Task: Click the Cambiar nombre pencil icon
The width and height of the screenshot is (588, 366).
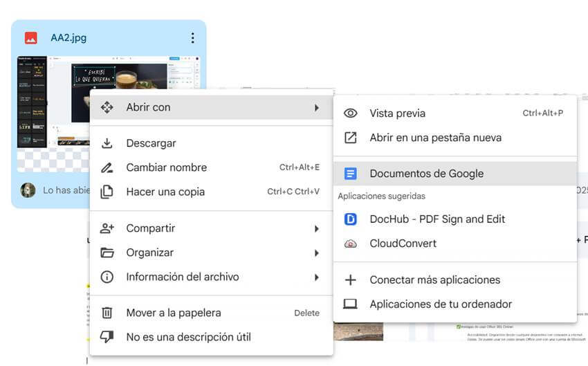Action: [107, 167]
